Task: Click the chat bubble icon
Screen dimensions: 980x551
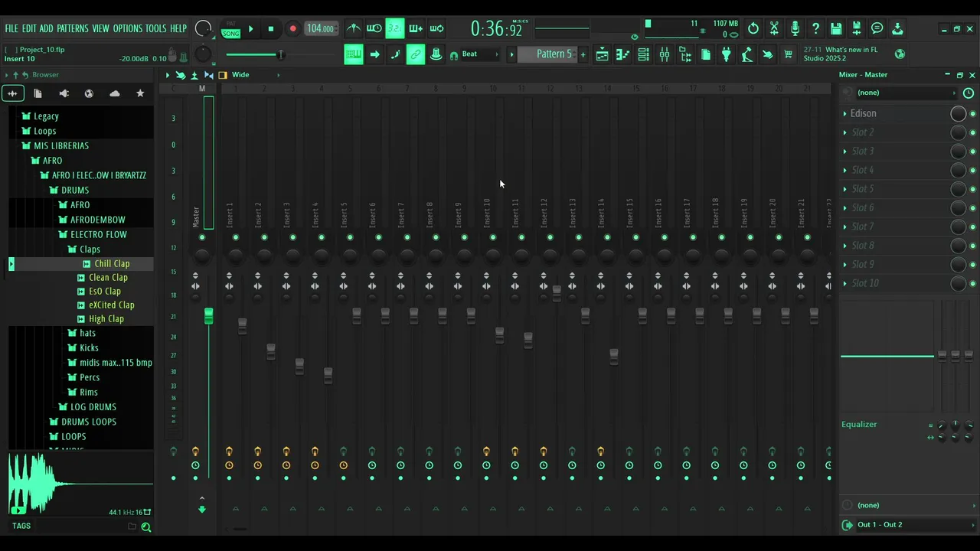Action: 877,29
